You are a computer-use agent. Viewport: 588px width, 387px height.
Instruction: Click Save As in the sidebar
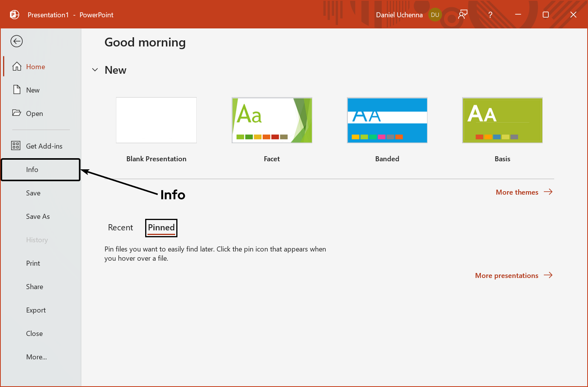tap(38, 216)
